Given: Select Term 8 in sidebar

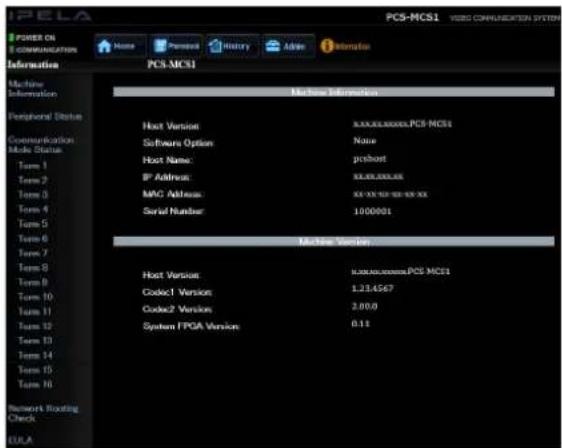Looking at the screenshot, I should 33,267.
